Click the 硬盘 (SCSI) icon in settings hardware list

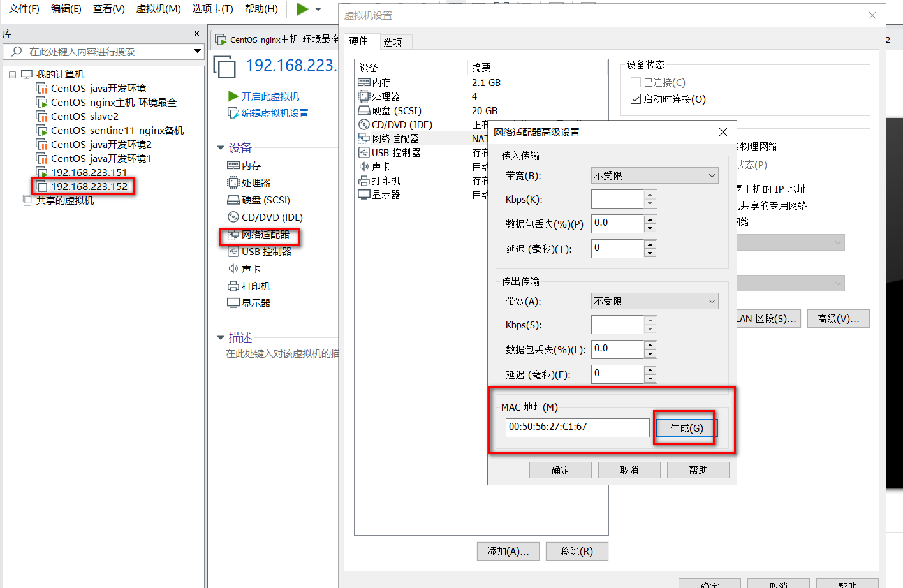(364, 110)
